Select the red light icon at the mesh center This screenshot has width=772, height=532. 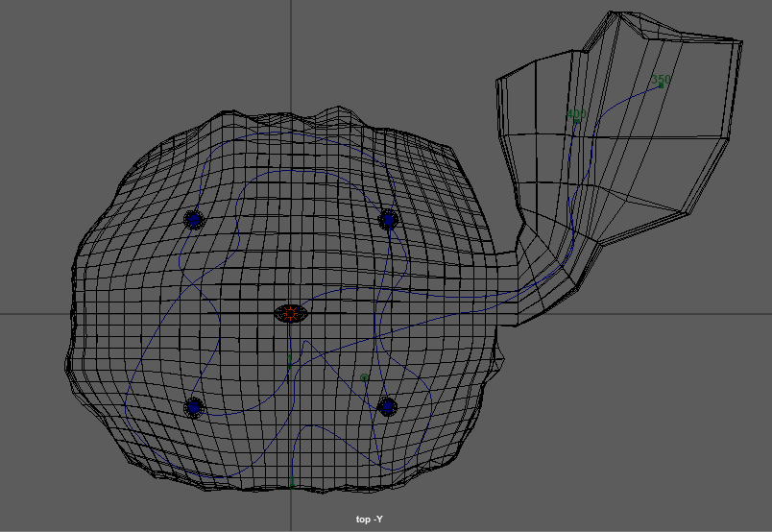[x=291, y=313]
